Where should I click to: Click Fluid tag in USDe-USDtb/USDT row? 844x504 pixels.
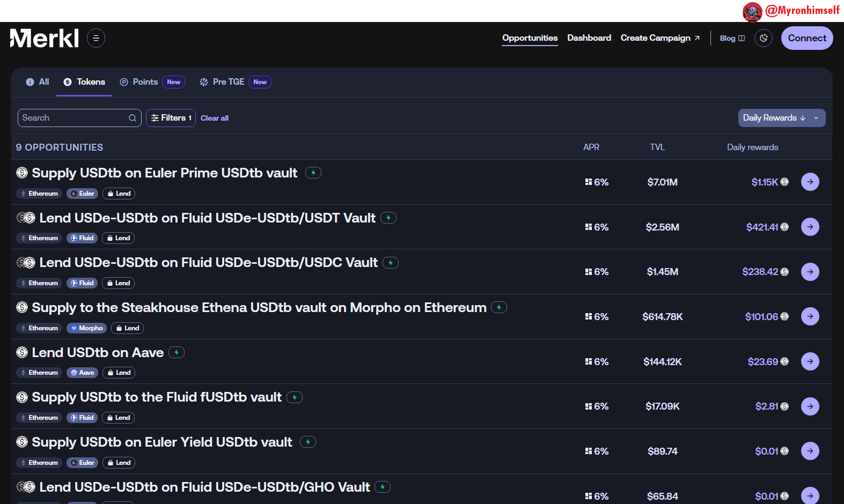[x=82, y=238]
